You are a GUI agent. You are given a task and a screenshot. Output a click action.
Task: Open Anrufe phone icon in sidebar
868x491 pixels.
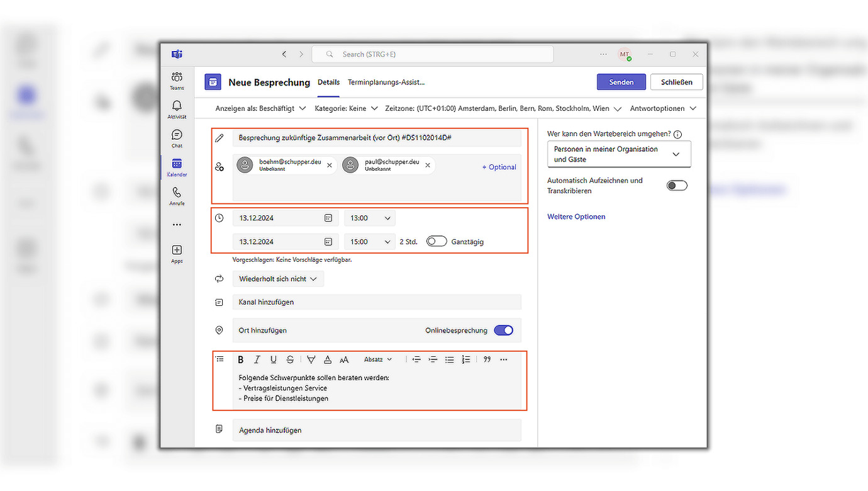(x=177, y=196)
